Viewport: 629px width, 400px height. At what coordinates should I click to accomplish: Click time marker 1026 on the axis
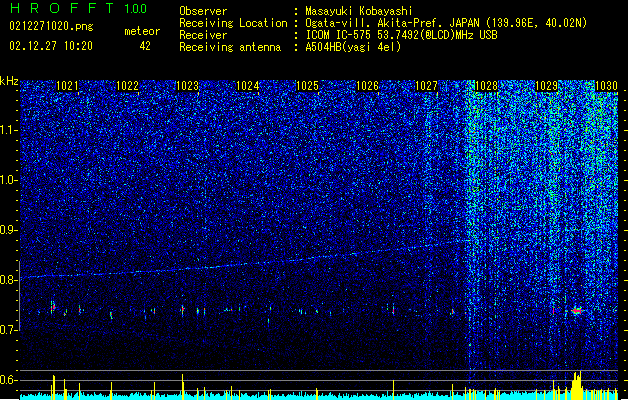[x=367, y=86]
